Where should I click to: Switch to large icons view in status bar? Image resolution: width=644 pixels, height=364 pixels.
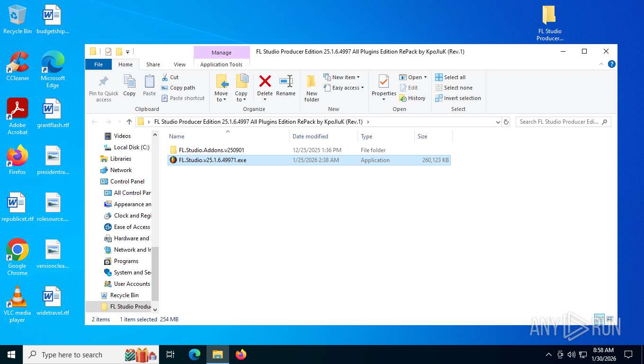pyautogui.click(x=610, y=319)
